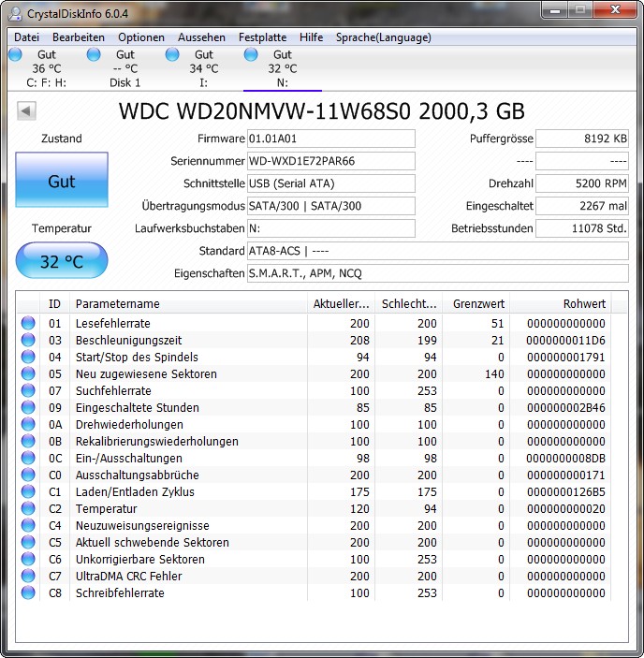This screenshot has height=658, width=644.
Task: Click the Schnittstelle field USB (Serial ATA)
Action: 331,183
